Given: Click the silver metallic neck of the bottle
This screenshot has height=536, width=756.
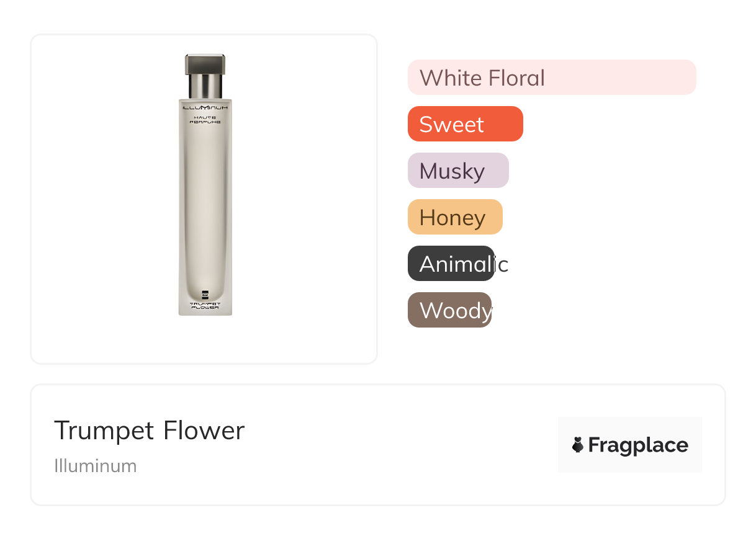Looking at the screenshot, I should pos(205,86).
